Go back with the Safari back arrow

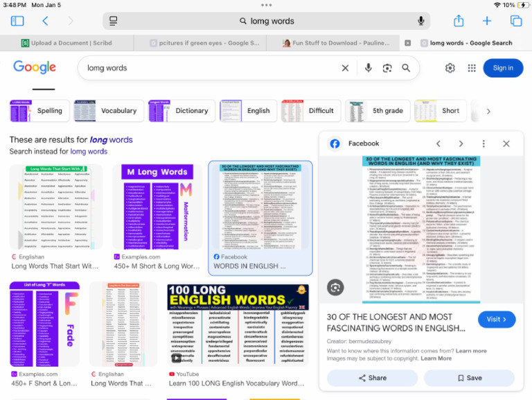46,21
